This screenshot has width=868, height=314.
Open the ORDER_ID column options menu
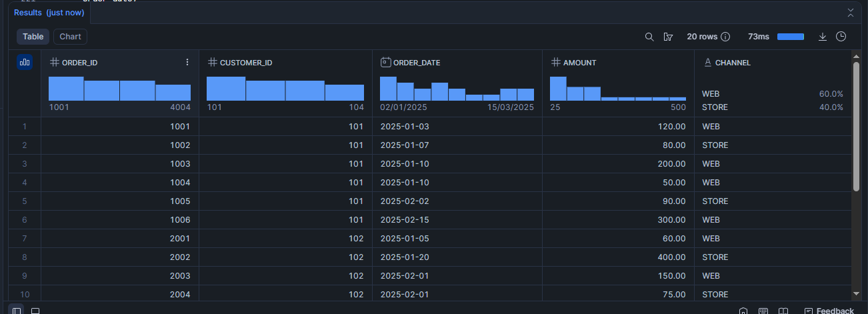[x=187, y=63]
